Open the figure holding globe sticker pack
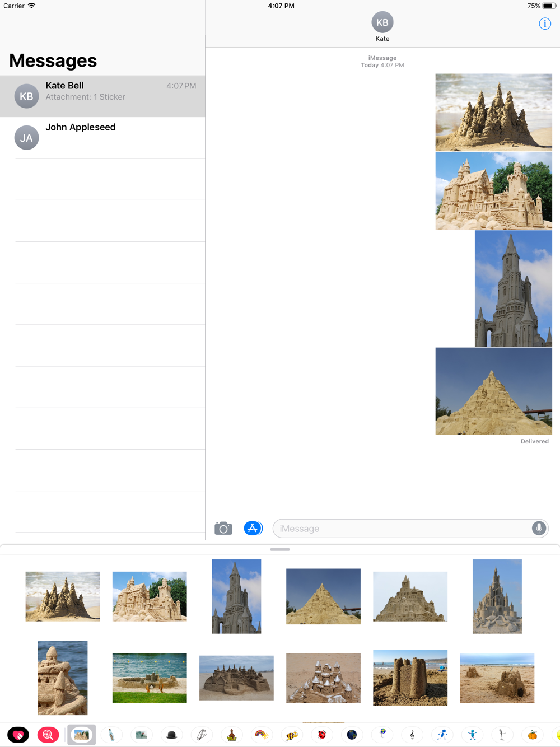 tap(382, 735)
